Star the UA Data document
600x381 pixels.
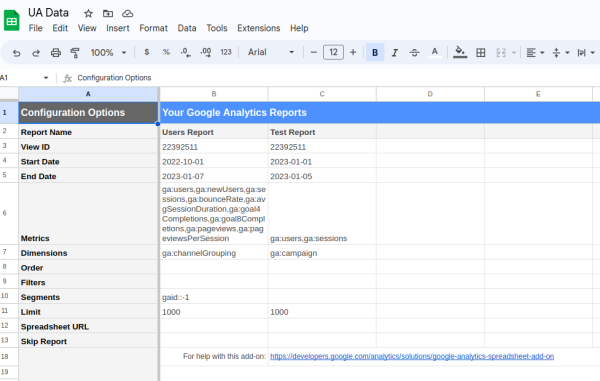coord(88,14)
